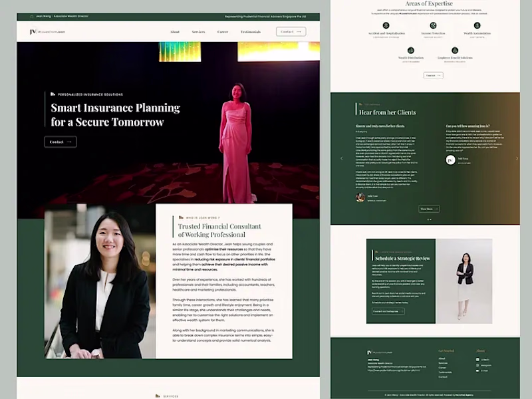Click the woman in black blazer portrait photo
This screenshot has width=532, height=399.
[100, 281]
